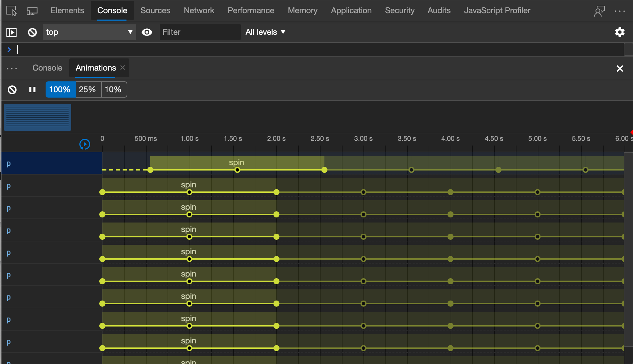The width and height of the screenshot is (633, 364).
Task: Replay the animation timeline
Action: [84, 144]
